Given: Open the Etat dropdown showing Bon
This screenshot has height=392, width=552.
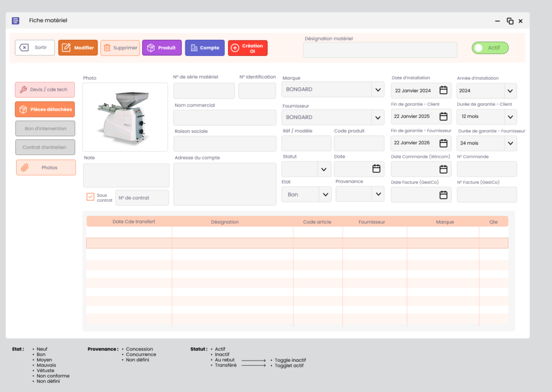Looking at the screenshot, I should (x=325, y=194).
